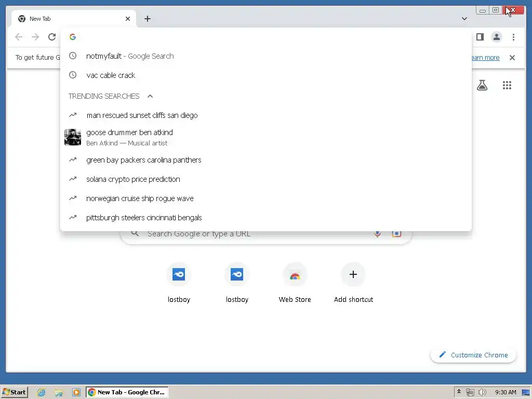The image size is (532, 399).
Task: Click the search magnifier icon
Action: pyautogui.click(x=135, y=233)
